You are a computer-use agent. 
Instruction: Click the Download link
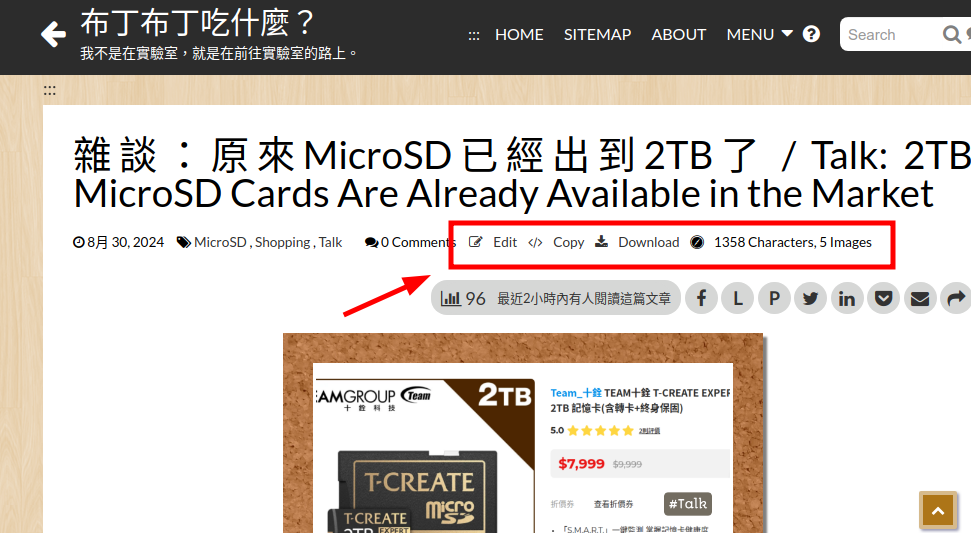pos(648,242)
